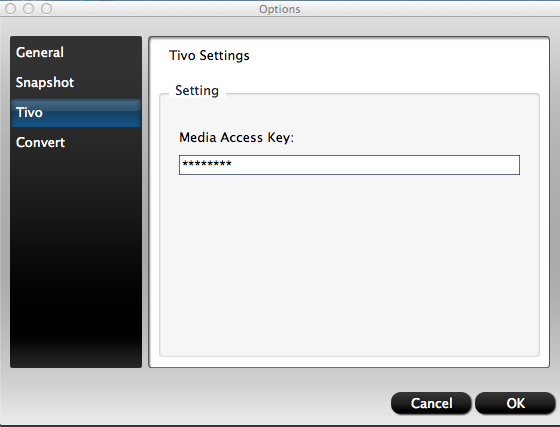Click the Options window title text
Image resolution: width=560 pixels, height=427 pixels.
click(280, 9)
